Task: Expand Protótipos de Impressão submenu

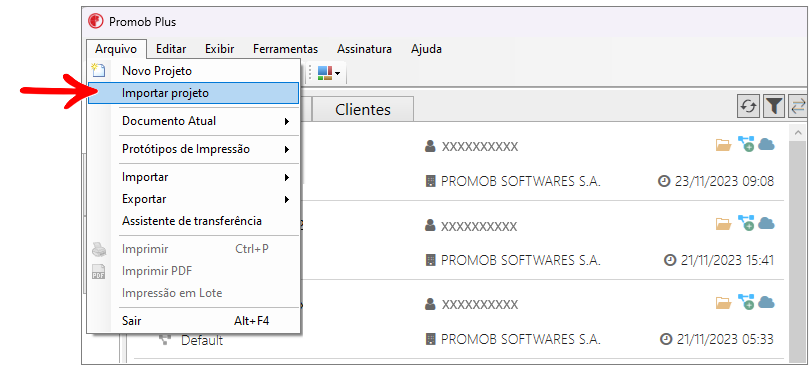Action: [x=193, y=149]
